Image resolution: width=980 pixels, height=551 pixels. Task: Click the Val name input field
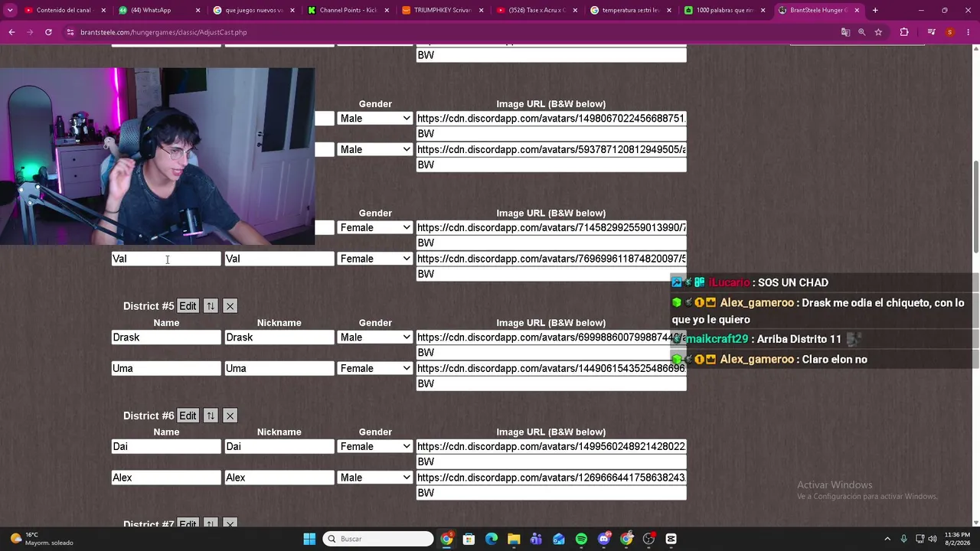tap(166, 259)
